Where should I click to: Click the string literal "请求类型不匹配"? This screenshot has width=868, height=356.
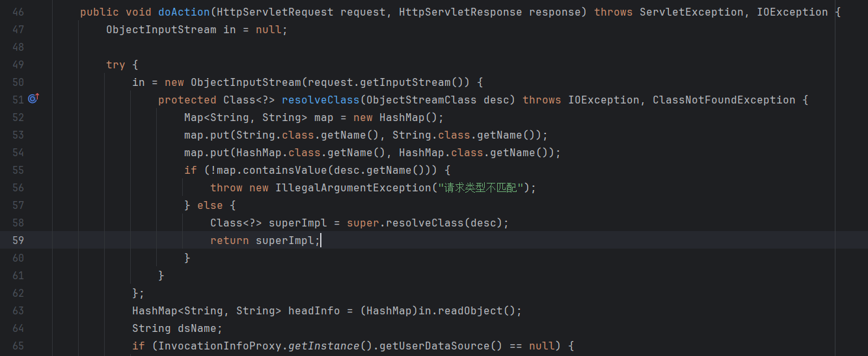click(x=480, y=188)
